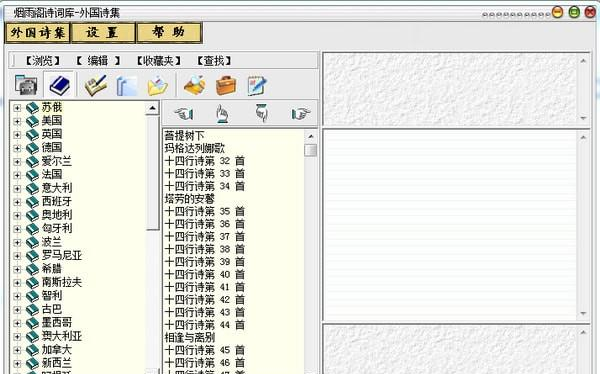Maximize the window with the green button

tap(574, 13)
